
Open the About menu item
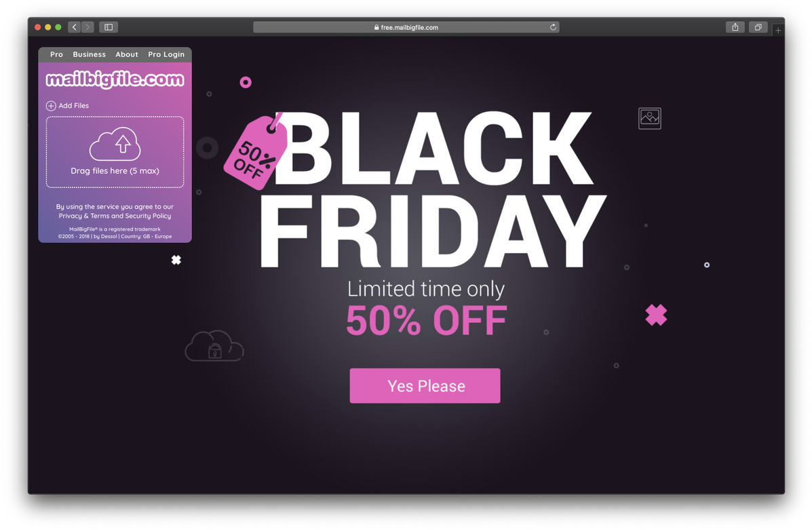(x=127, y=54)
